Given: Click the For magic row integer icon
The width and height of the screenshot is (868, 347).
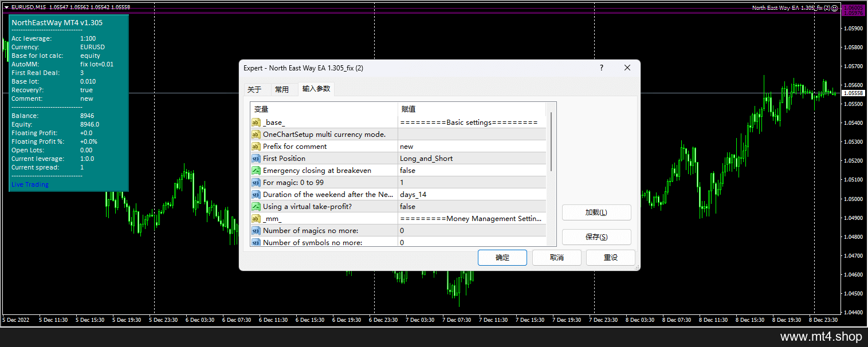Looking at the screenshot, I should [256, 183].
